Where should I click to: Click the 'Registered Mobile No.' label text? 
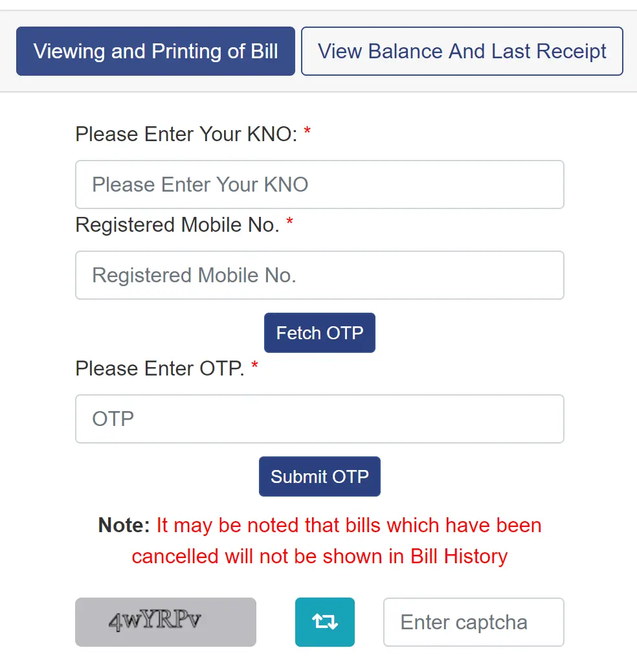tap(177, 225)
